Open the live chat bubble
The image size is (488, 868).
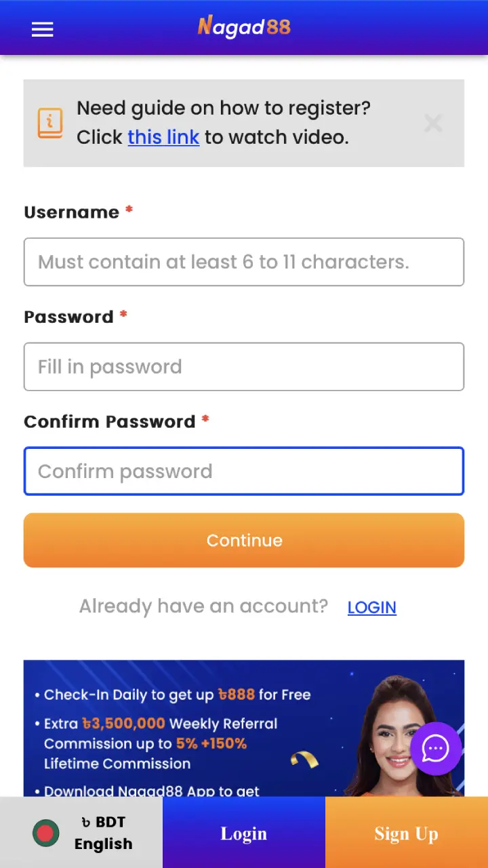point(436,749)
